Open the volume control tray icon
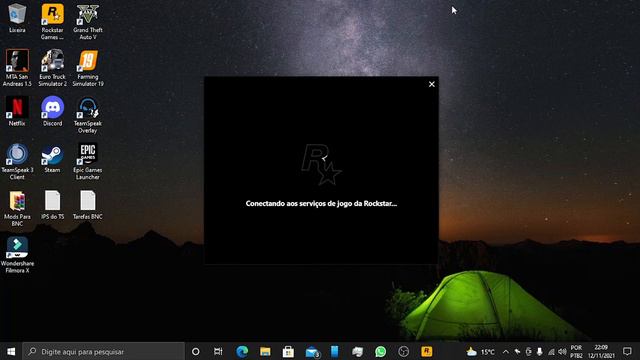This screenshot has height=360, width=640. coord(562,351)
